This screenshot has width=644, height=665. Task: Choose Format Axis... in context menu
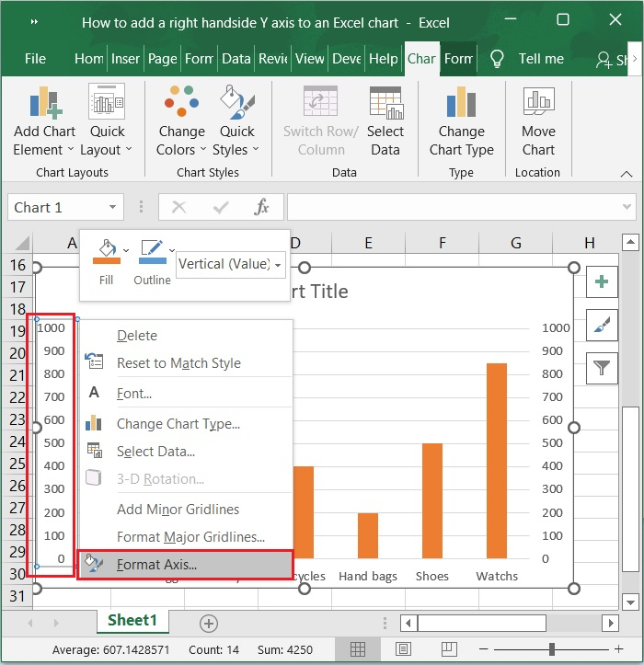(186, 565)
